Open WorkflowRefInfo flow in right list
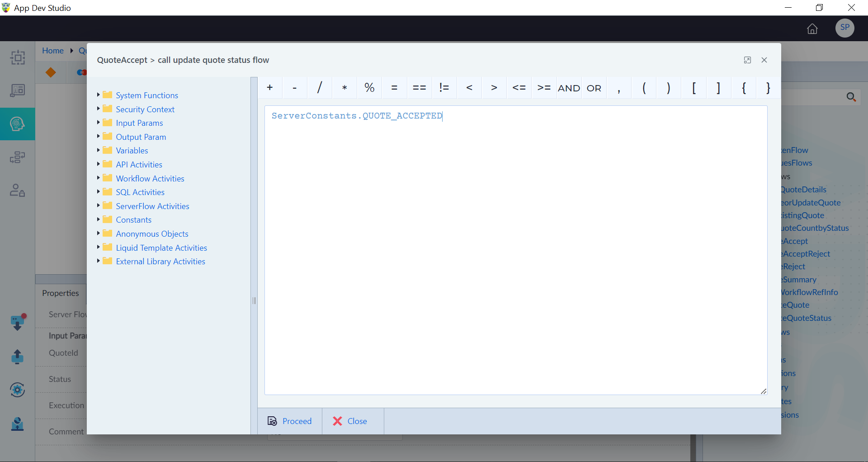Image resolution: width=868 pixels, height=462 pixels. [x=810, y=292]
